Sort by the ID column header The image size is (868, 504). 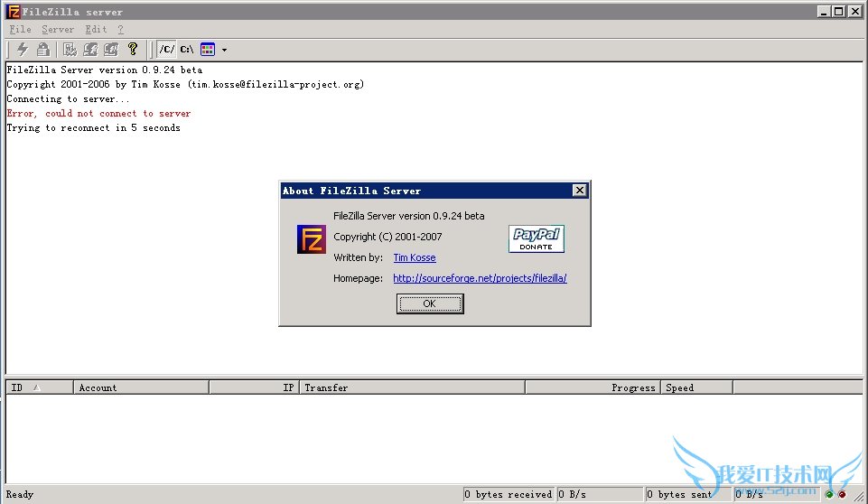click(x=40, y=387)
